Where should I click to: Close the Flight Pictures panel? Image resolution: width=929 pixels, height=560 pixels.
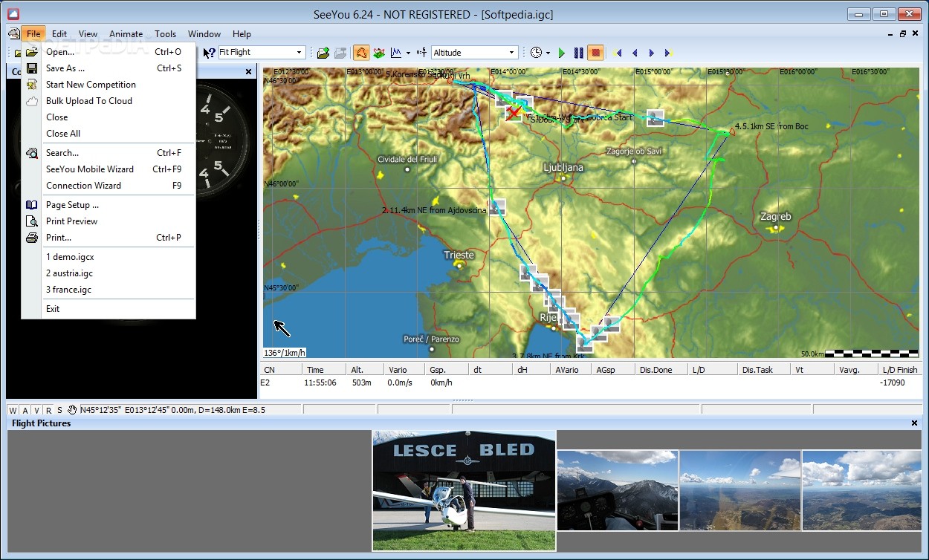[914, 423]
